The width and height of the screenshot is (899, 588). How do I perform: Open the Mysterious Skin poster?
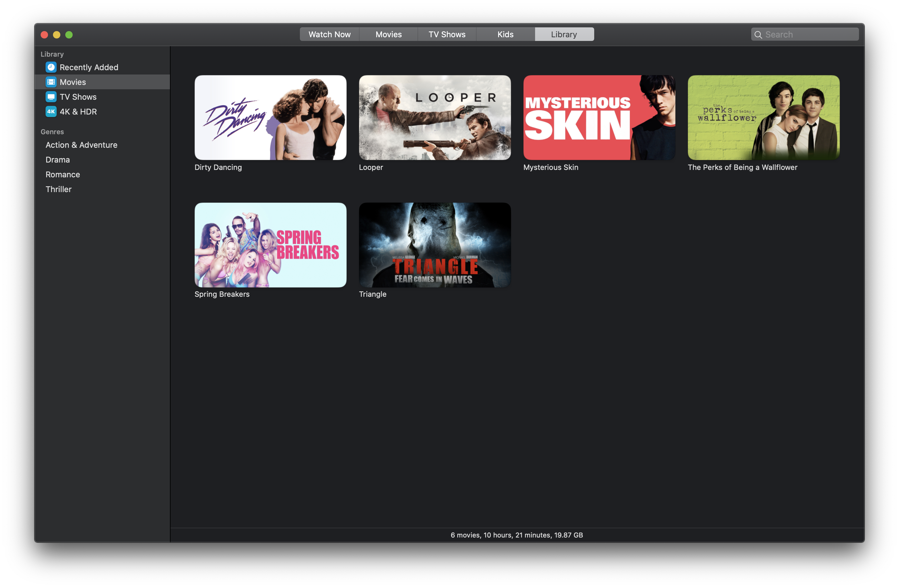point(599,118)
